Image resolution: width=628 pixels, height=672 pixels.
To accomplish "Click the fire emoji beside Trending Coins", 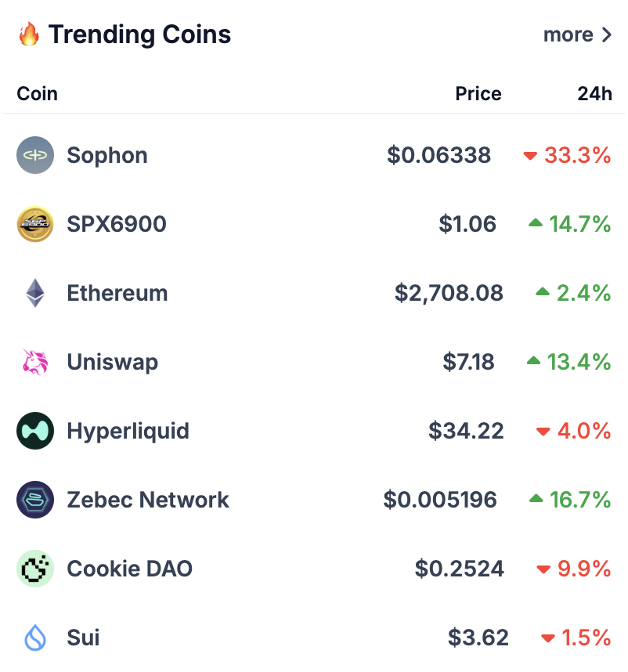I will click(29, 34).
